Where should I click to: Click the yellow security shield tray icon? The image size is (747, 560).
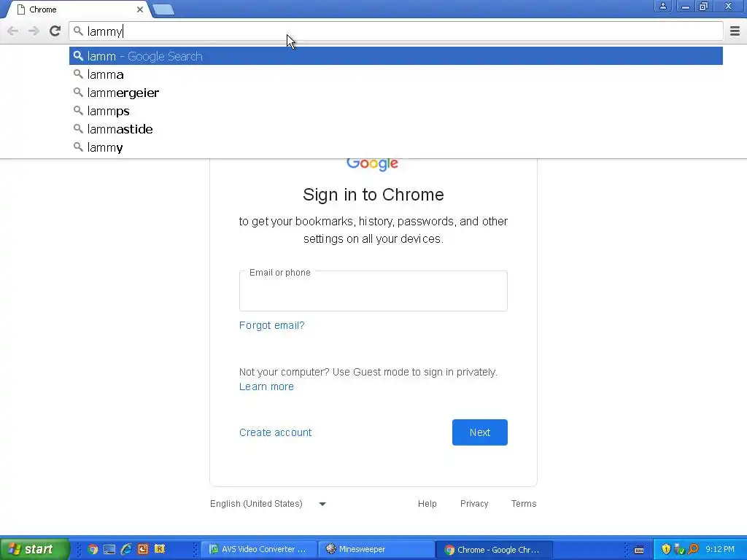click(x=666, y=549)
